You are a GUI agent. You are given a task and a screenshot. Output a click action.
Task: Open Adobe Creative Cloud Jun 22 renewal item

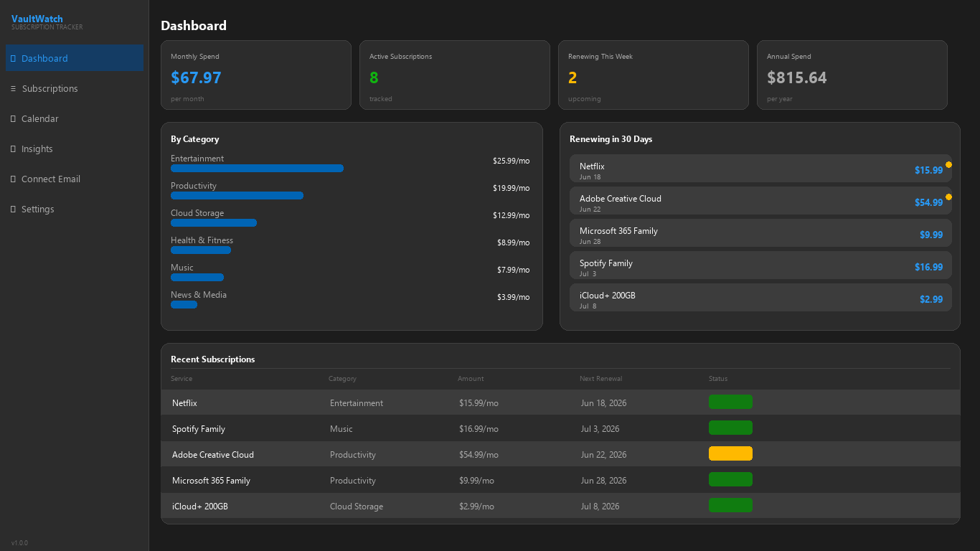pos(760,202)
